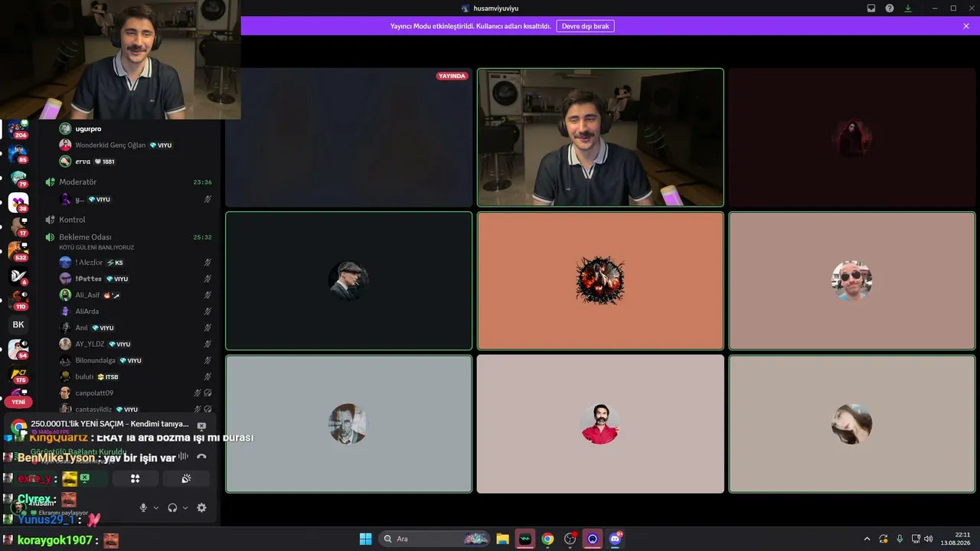Focus the tile with sunglasses avatar
Image resolution: width=980 pixels, height=551 pixels.
point(851,281)
